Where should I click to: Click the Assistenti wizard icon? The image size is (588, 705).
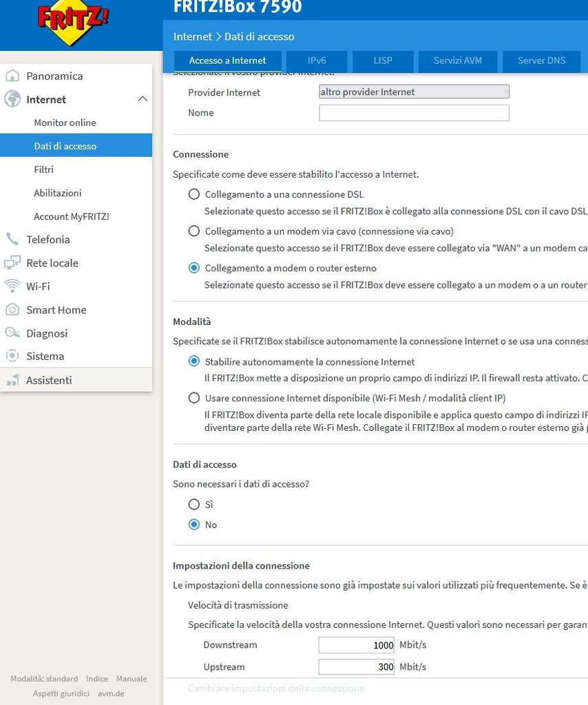click(12, 380)
